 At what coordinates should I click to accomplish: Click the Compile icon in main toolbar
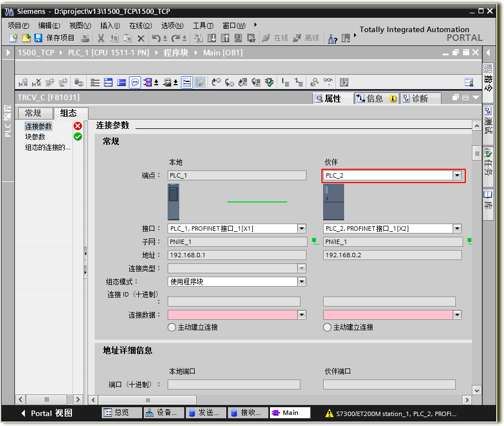pyautogui.click(x=198, y=38)
